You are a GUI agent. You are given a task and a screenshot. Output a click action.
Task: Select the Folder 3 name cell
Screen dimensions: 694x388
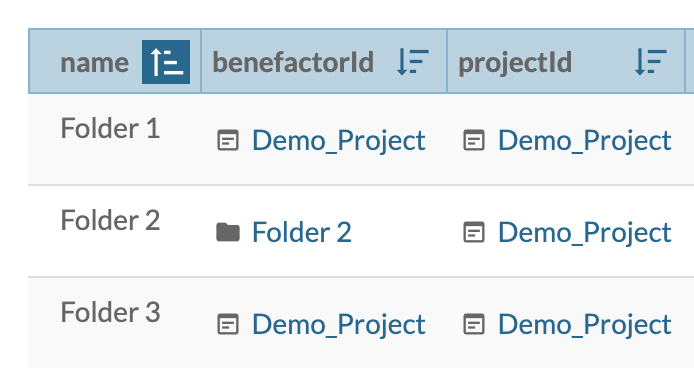pos(110,312)
